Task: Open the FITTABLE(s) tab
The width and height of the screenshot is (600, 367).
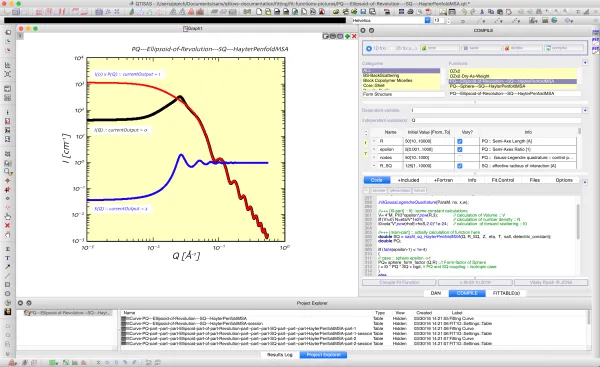Action: [x=506, y=293]
